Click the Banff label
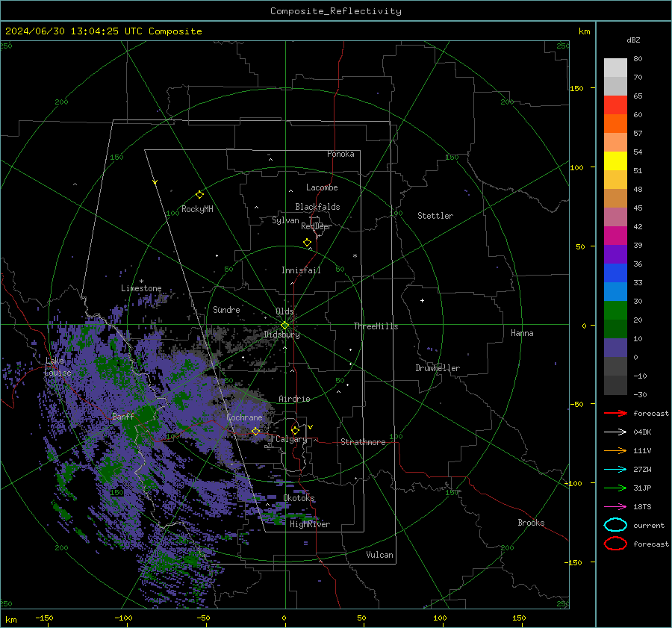 (x=123, y=416)
